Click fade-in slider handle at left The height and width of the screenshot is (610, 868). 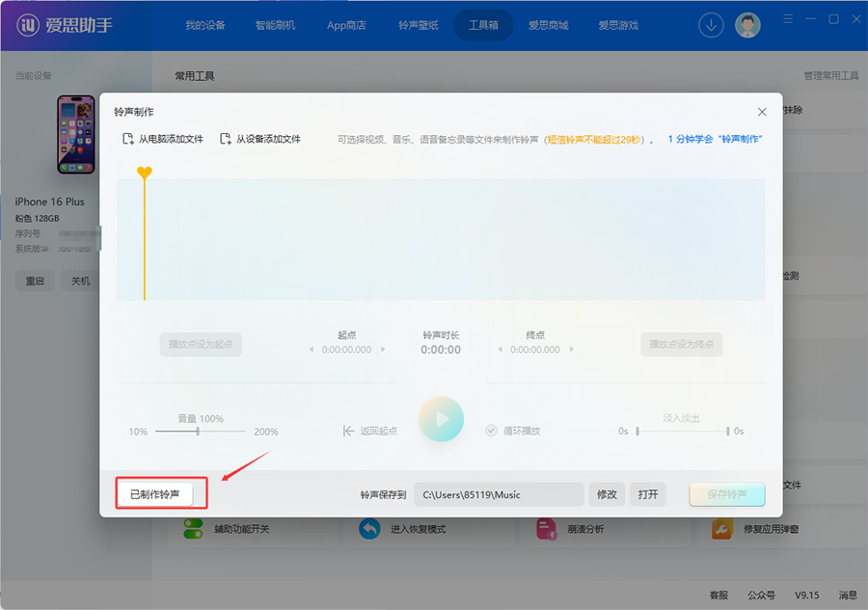(x=637, y=431)
